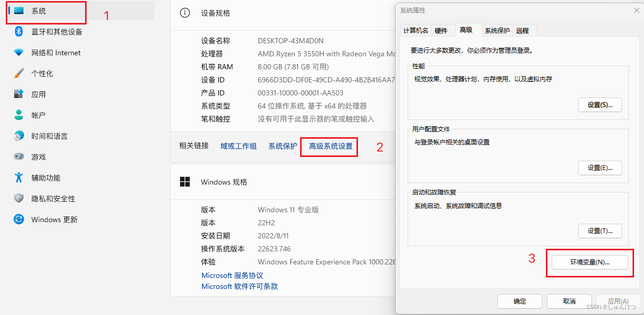The width and height of the screenshot is (644, 315).
Task: Click 设置(T)... under 启动和故障恢复
Action: tap(600, 231)
